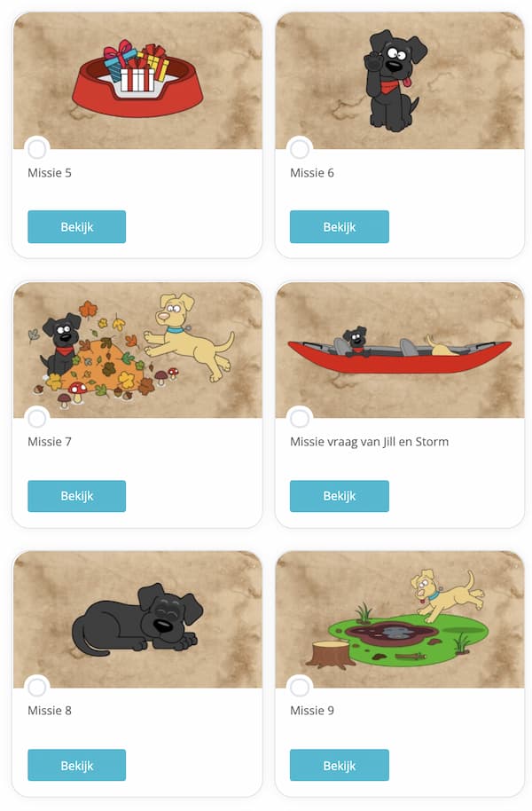Viewport: 532px width, 811px height.
Task: Click the black dog with red bandana image
Action: 400,81
